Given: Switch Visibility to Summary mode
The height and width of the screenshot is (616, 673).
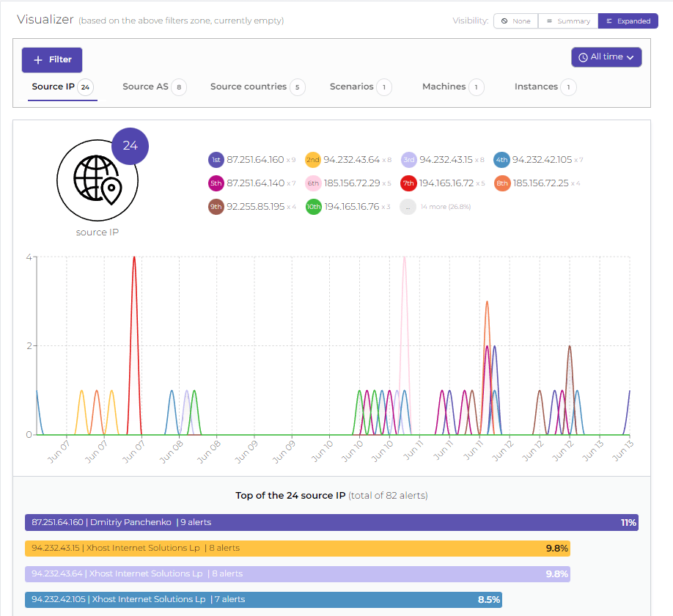Looking at the screenshot, I should (x=567, y=21).
